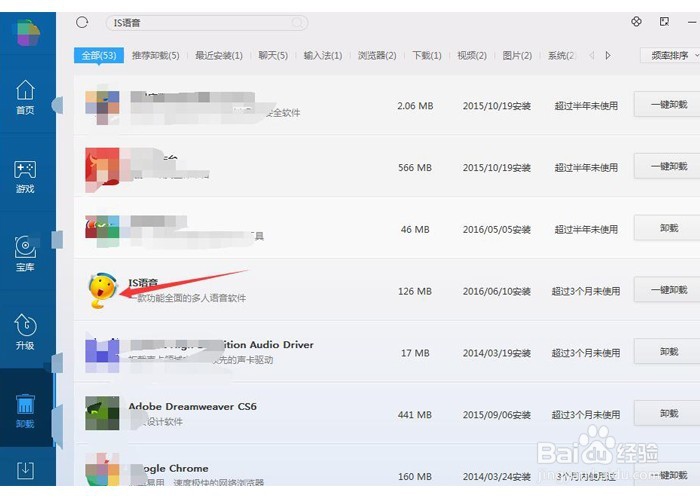Screen dimensions: 700x500
Task: Open the skin icon in title bar
Action: click(636, 21)
